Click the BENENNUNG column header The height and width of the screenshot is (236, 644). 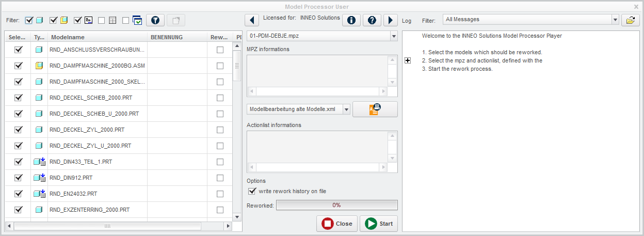coord(177,37)
